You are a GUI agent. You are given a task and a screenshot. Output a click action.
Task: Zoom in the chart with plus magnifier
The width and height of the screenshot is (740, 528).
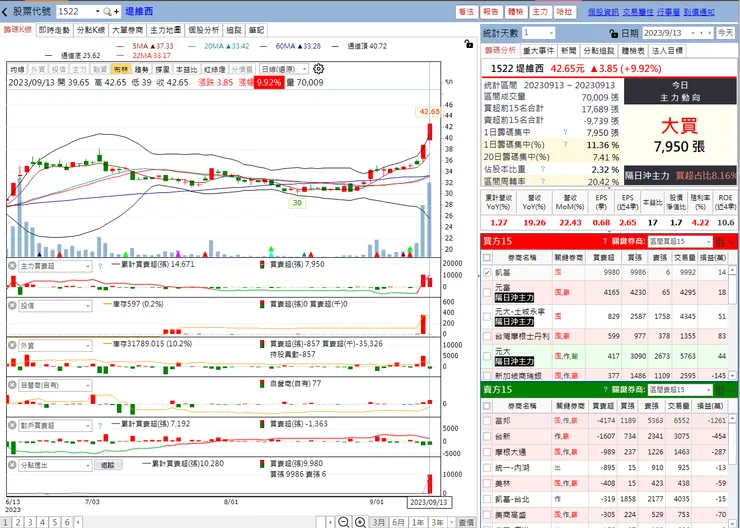(361, 522)
